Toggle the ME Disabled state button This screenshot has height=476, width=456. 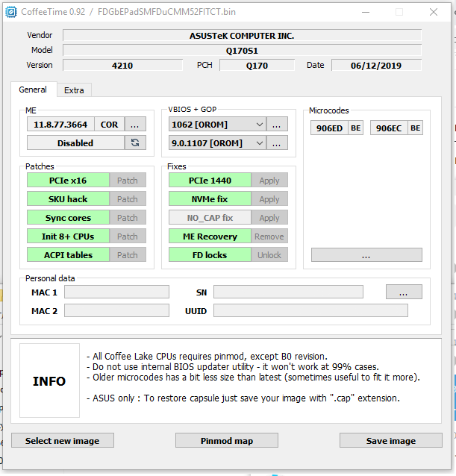click(75, 143)
